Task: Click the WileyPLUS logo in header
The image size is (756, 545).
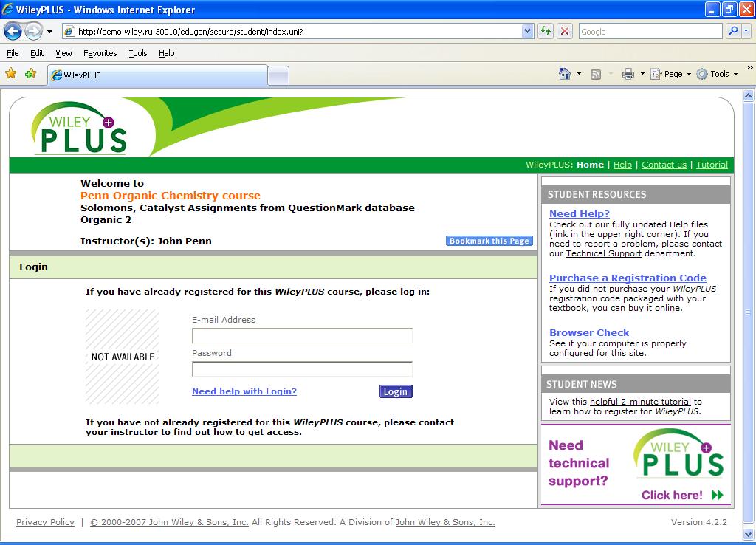Action: (x=80, y=128)
